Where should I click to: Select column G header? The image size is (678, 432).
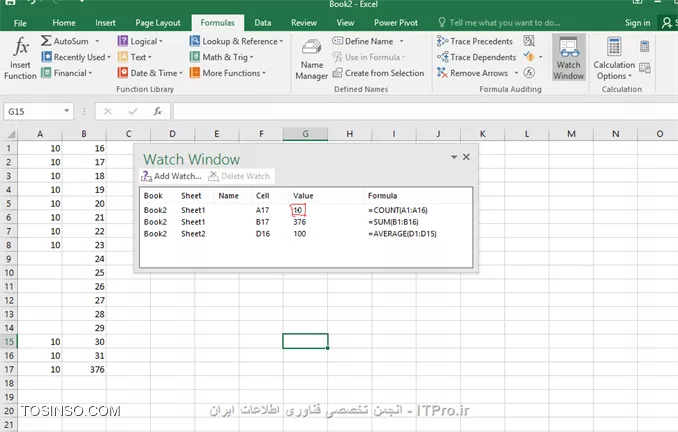click(x=305, y=134)
